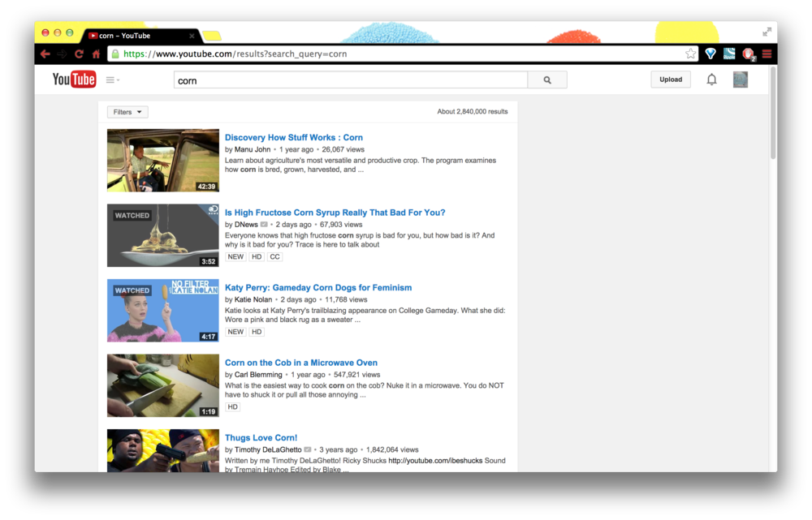Click the HD badge under Katie Nolan video
This screenshot has height=520, width=812.
(x=257, y=332)
